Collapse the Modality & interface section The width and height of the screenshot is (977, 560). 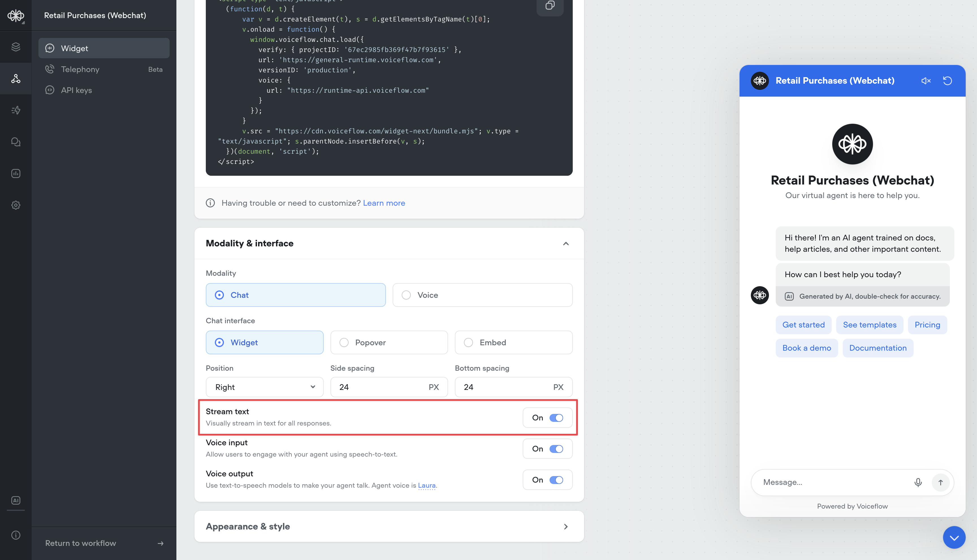pyautogui.click(x=566, y=243)
